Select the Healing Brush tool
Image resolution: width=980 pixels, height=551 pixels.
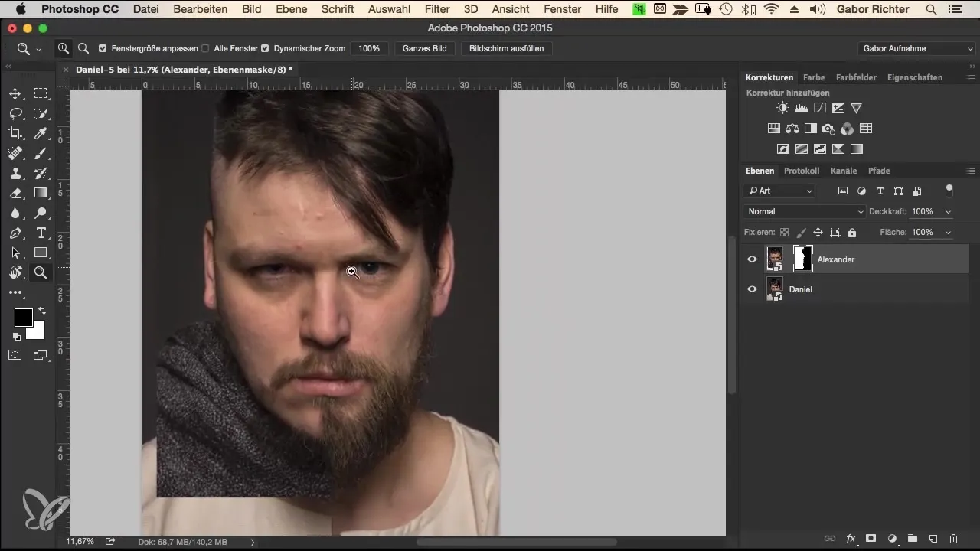[15, 153]
